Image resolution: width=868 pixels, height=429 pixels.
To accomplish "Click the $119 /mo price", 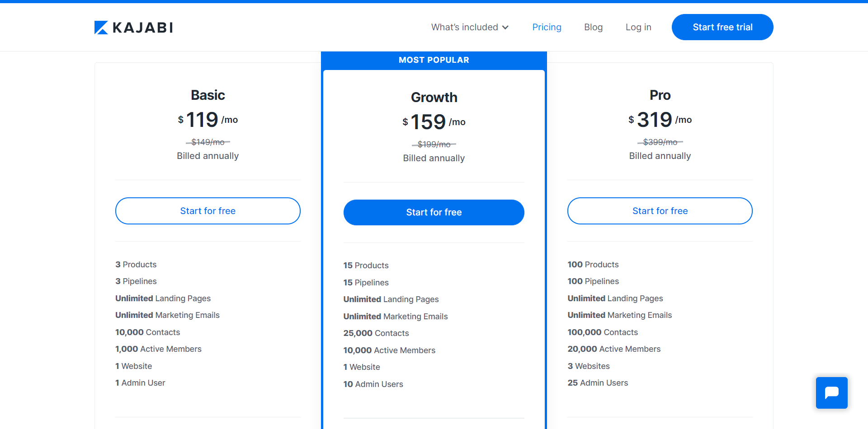I will 208,120.
